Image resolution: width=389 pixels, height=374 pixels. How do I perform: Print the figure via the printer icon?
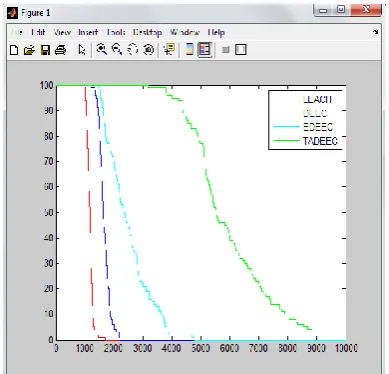(60, 50)
